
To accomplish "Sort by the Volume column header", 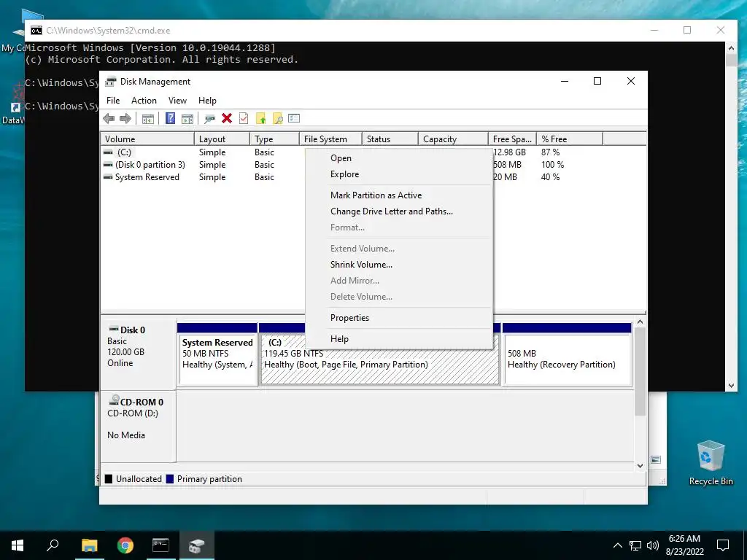I will [147, 139].
